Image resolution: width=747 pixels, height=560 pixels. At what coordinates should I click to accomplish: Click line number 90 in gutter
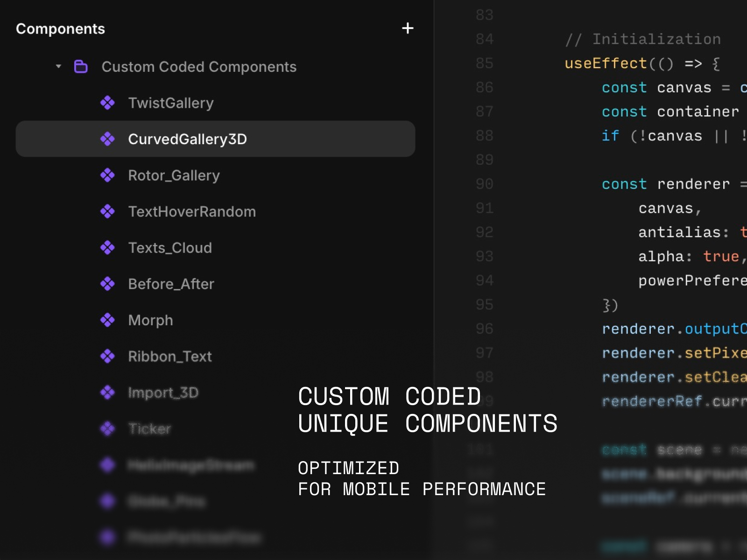[484, 184]
